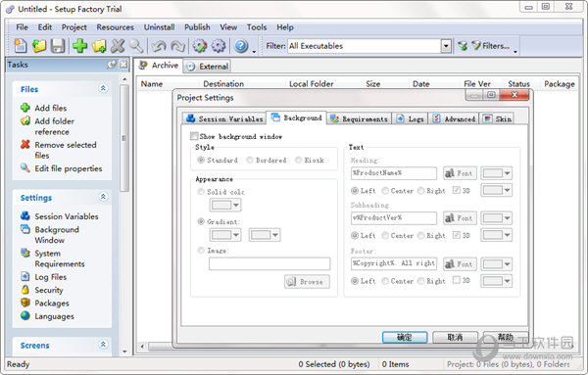Screen dimensions: 588x375
Task: Click Edit file properties task
Action: coord(69,168)
